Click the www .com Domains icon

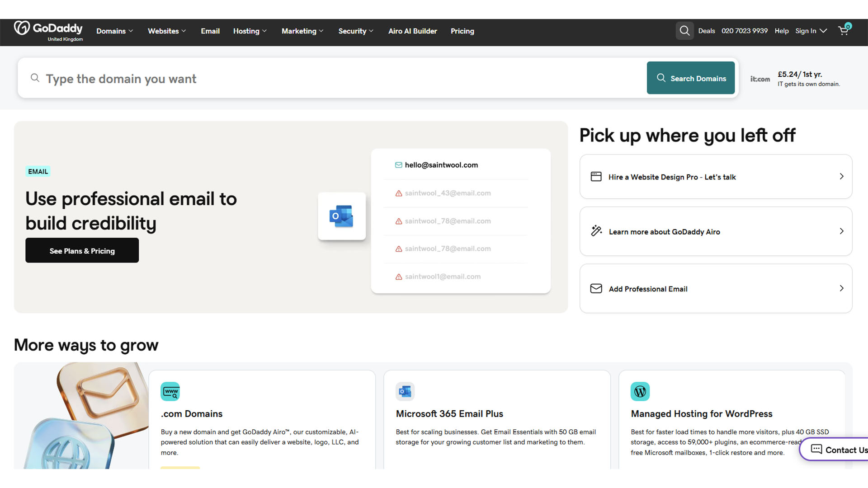170,391
